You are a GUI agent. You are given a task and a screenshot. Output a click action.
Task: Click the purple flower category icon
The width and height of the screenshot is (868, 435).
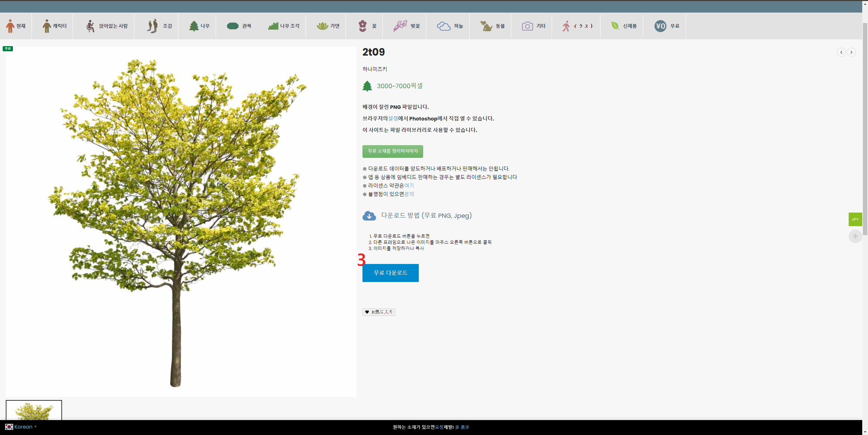coord(362,26)
